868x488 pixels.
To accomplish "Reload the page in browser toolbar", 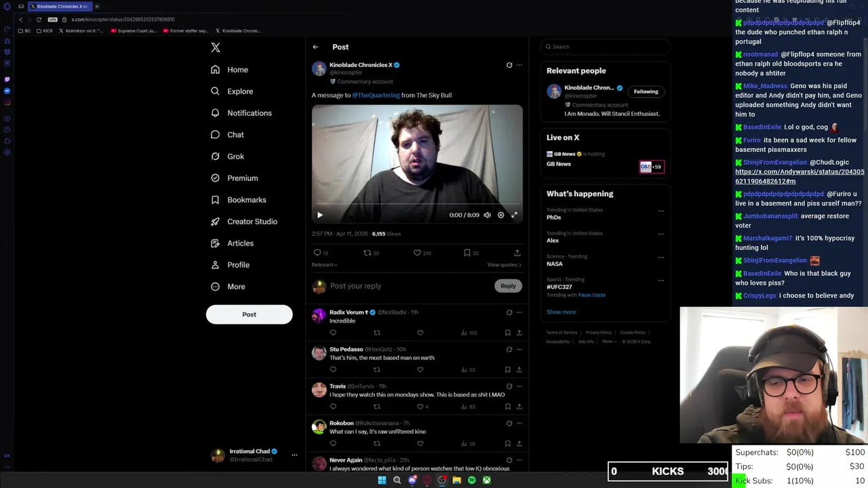I will [x=39, y=20].
